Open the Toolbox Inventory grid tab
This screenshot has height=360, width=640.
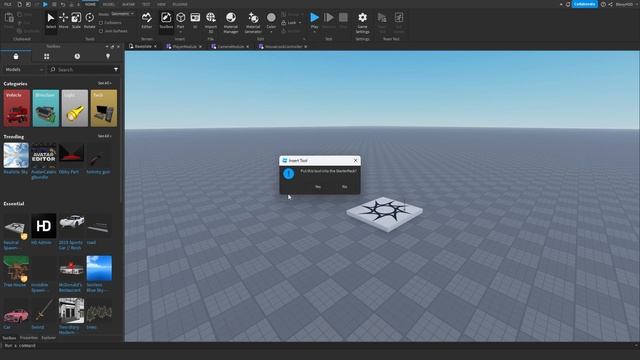tap(47, 56)
